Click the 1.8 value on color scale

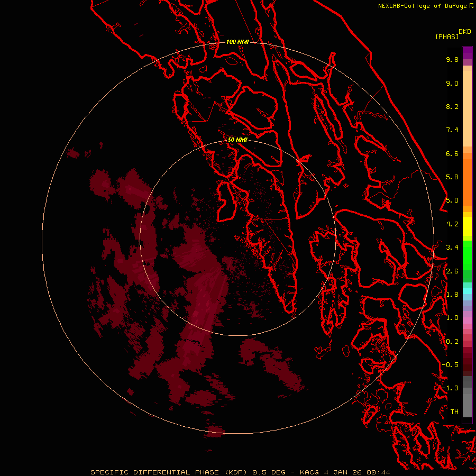click(x=452, y=295)
